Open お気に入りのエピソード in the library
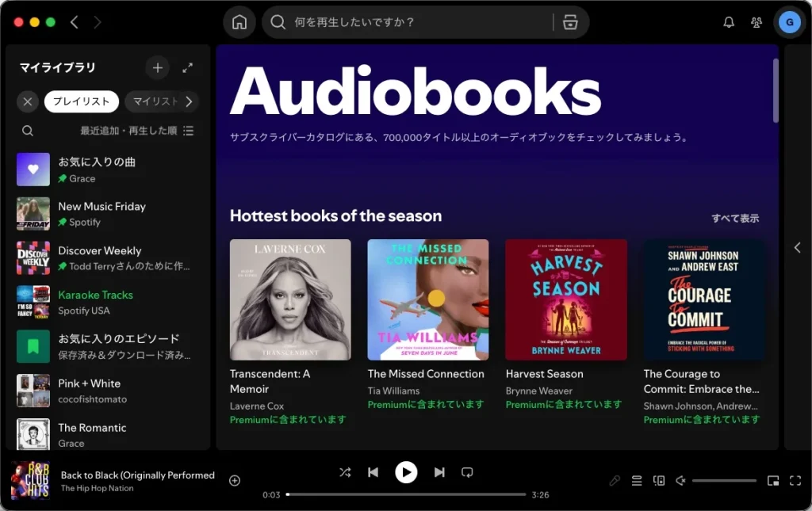Image resolution: width=812 pixels, height=511 pixels. point(108,346)
